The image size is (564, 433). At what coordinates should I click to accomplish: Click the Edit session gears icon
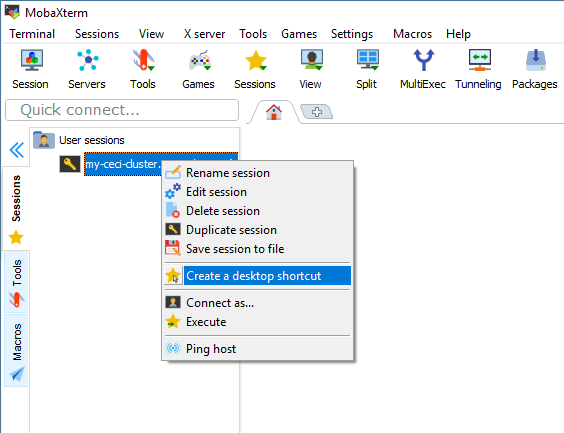point(173,191)
